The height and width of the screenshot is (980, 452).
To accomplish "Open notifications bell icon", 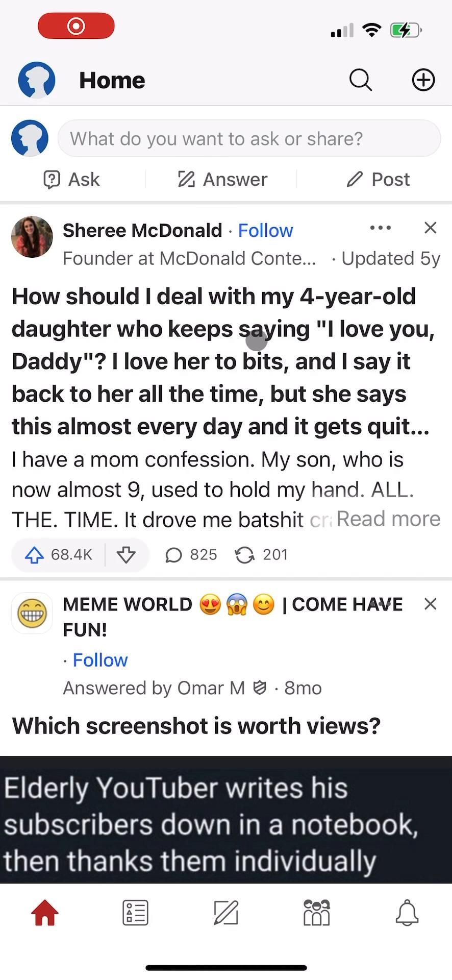I will (407, 912).
